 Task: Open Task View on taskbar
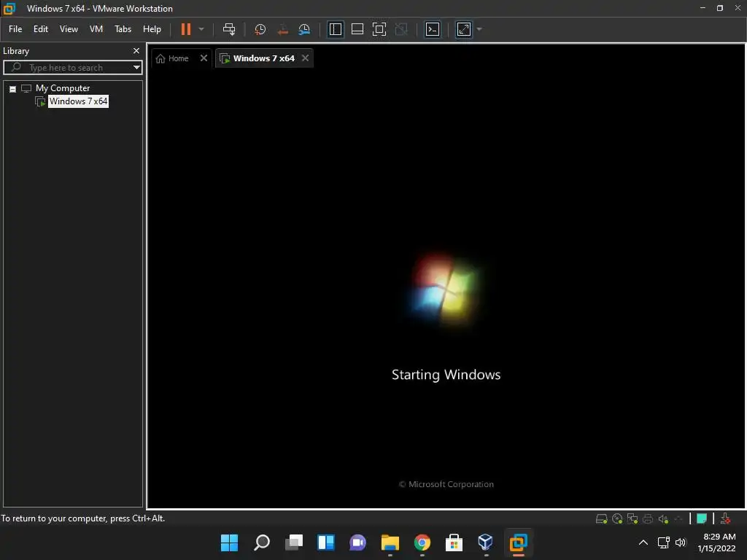(x=293, y=542)
